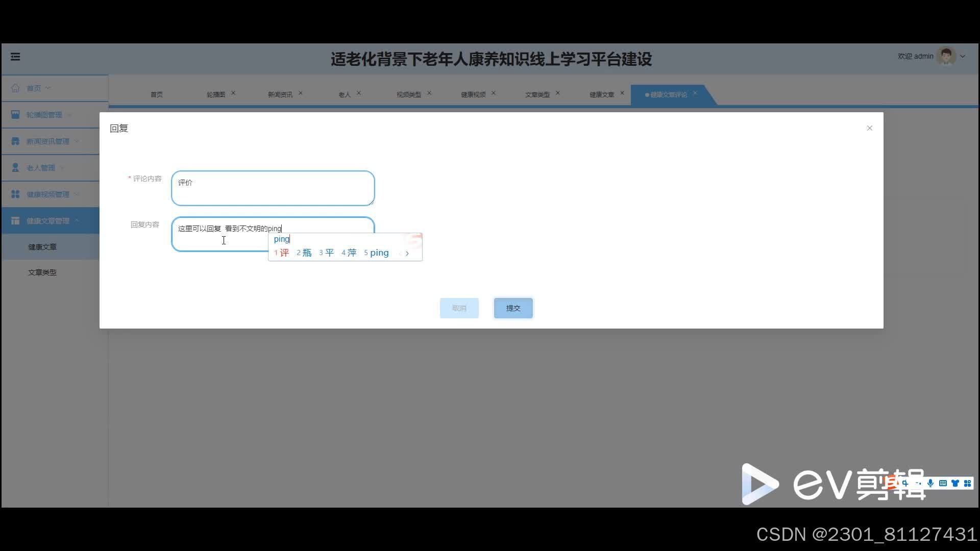Screen dimensions: 980x551
Task: Open Sogou IME toolbox grid icon
Action: coord(967,483)
